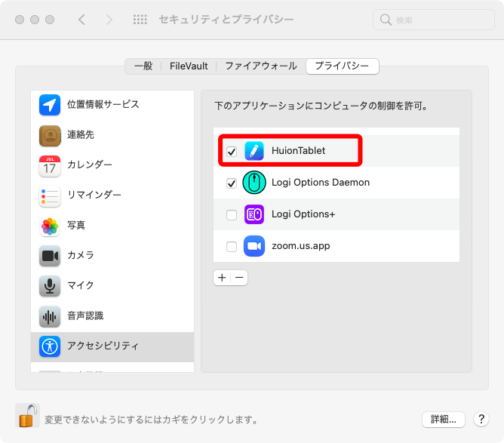
Task: Enable the zoom.us.app checkbox
Action: pos(232,247)
